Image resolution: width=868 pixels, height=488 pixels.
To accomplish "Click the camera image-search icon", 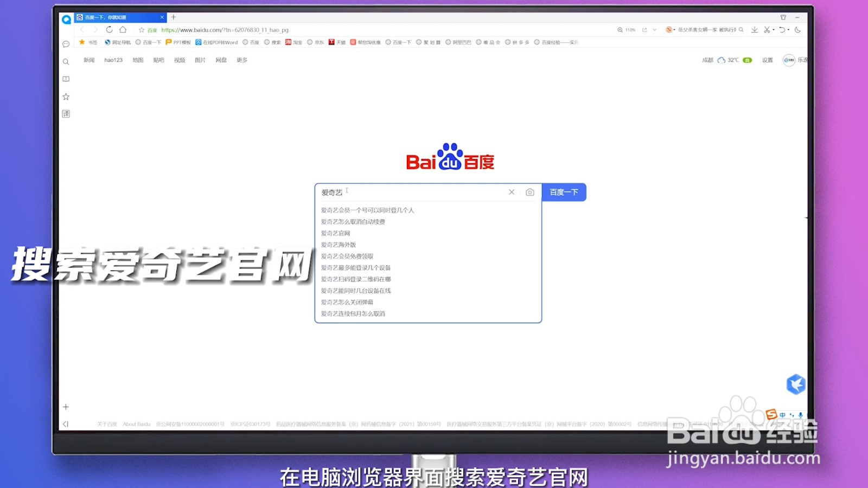I will coord(530,192).
